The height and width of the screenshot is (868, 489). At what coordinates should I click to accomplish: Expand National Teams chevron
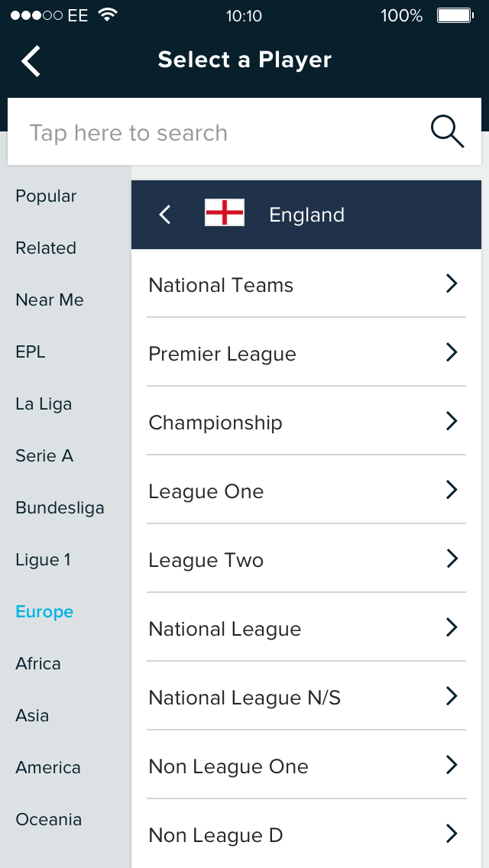pos(451,284)
